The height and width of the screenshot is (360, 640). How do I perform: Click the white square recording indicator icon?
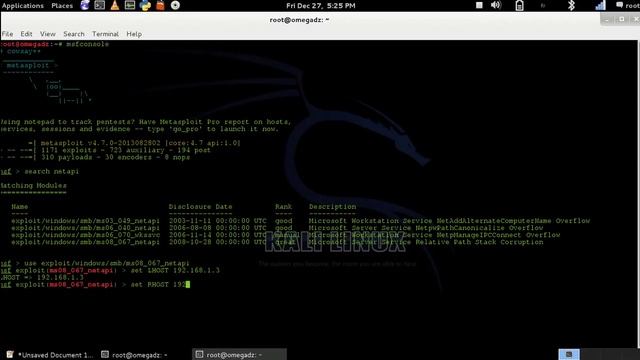tap(479, 5)
